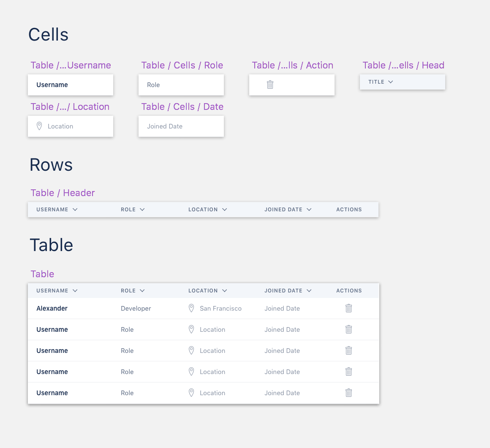Open the USERNAME sort dropdown in the table header

click(x=75, y=290)
